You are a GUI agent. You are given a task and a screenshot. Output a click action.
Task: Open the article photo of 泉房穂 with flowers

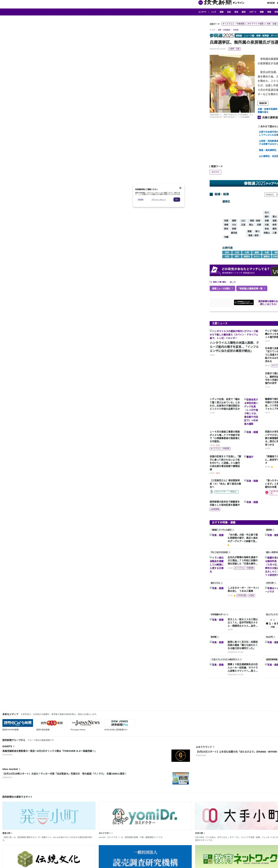(232, 84)
